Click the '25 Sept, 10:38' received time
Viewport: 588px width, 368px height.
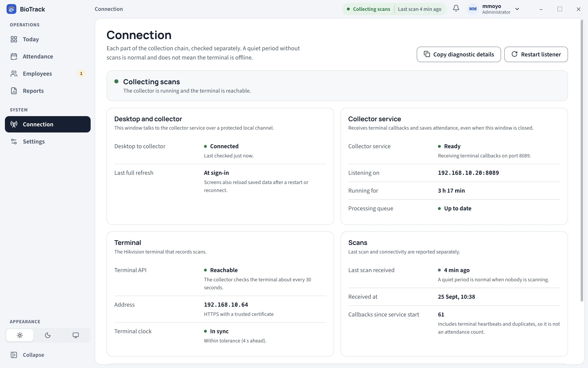[456, 297]
